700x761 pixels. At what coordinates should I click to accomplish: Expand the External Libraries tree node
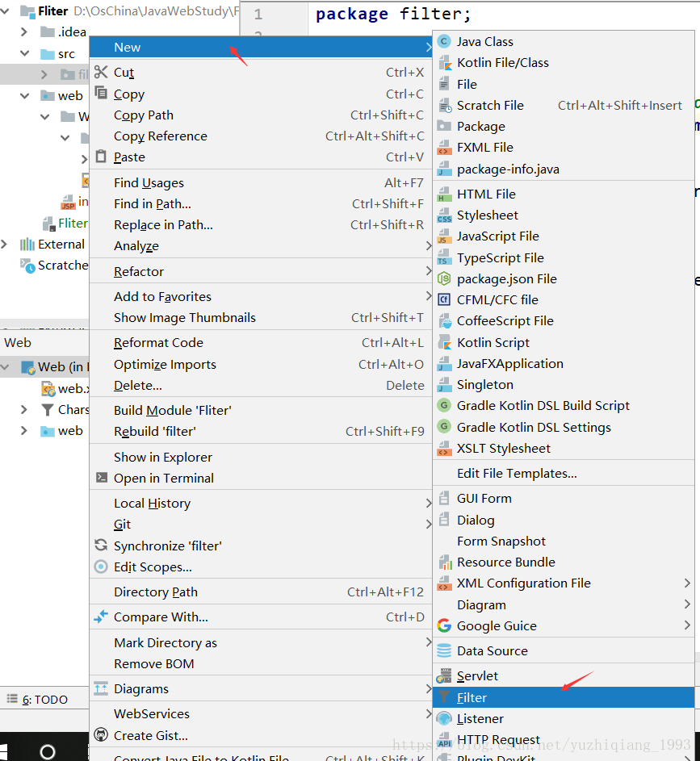point(6,245)
